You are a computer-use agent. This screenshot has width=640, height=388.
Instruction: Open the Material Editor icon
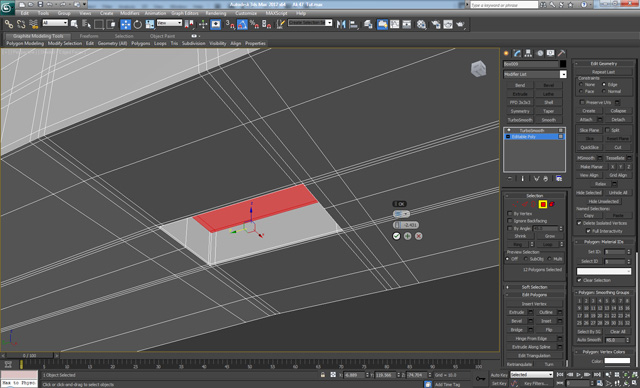(x=422, y=24)
